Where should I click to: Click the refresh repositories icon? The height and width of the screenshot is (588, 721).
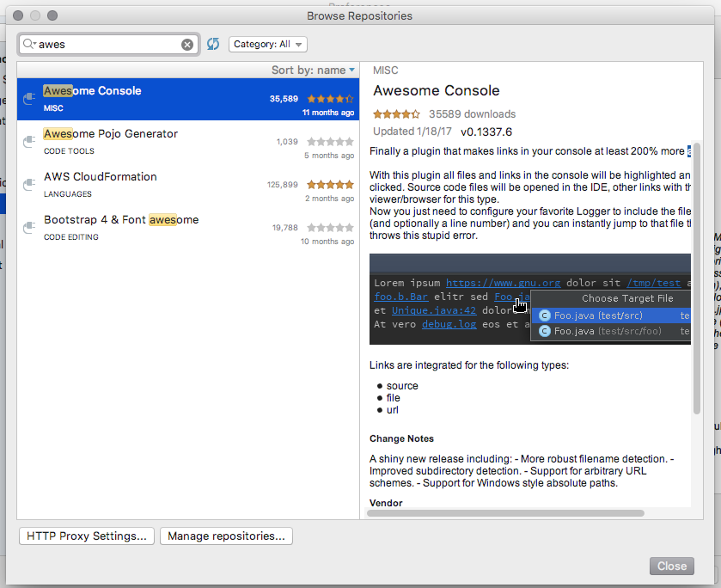coord(213,44)
